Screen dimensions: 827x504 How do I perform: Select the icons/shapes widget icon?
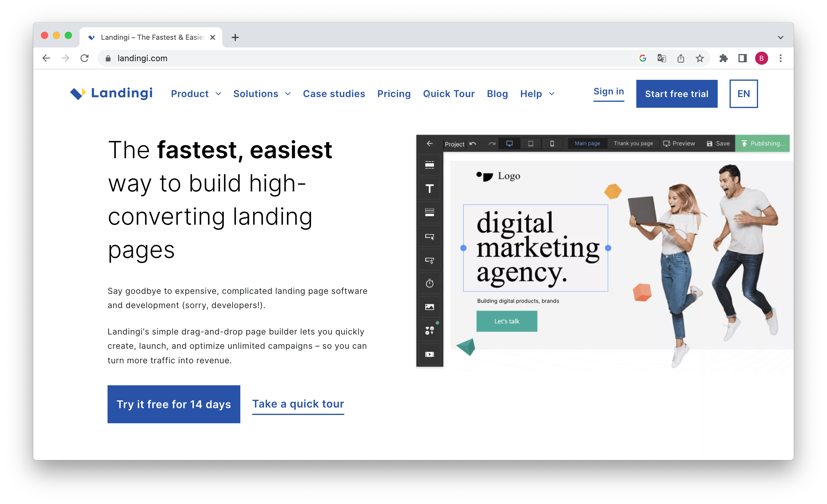(x=429, y=330)
